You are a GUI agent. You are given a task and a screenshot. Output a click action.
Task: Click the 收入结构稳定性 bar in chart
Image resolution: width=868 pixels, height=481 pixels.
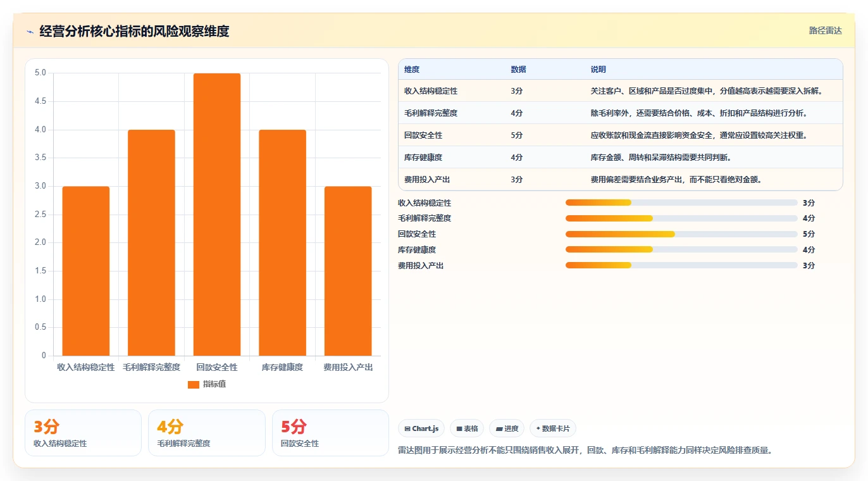click(86, 271)
